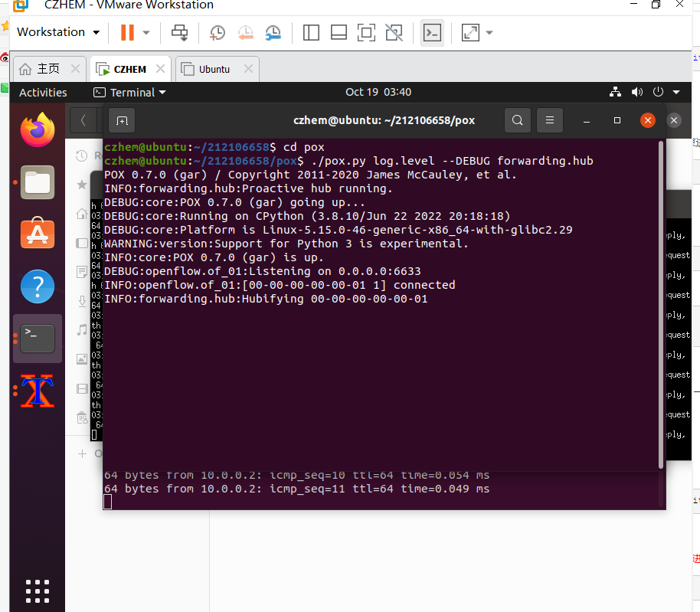The height and width of the screenshot is (612, 700).
Task: Open the Workstation menu dropdown
Action: coord(58,32)
